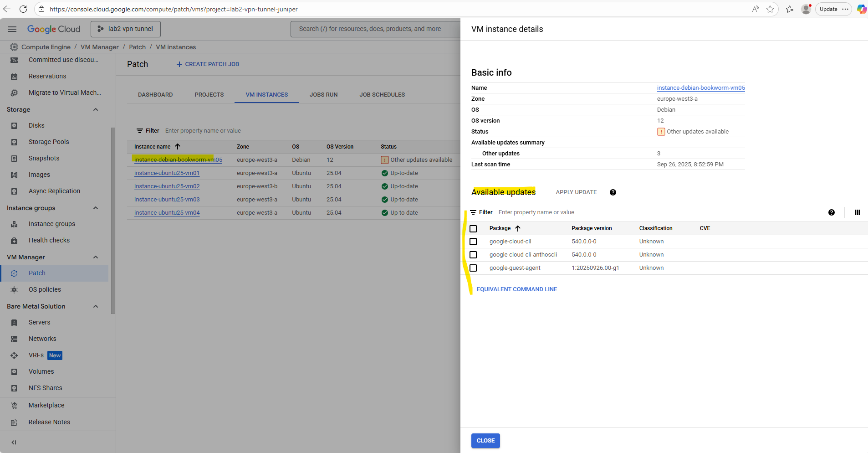
Task: Open the Dashboard tab
Action: click(155, 95)
